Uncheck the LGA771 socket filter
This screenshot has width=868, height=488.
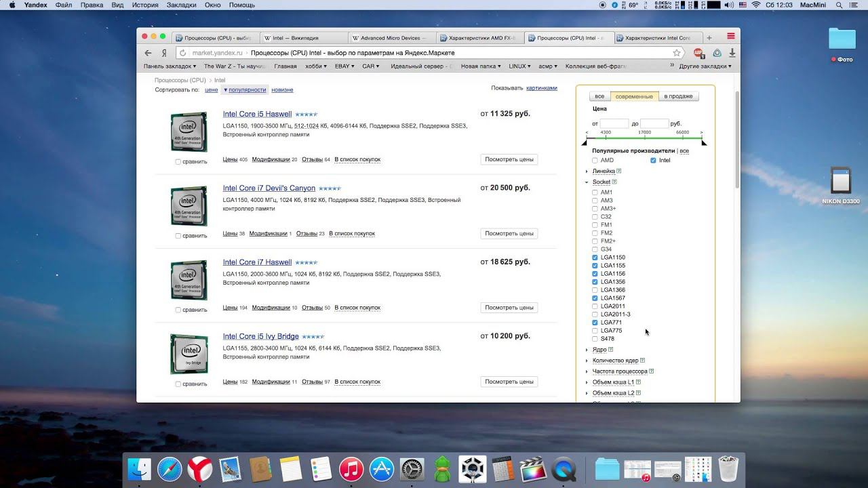(595, 323)
